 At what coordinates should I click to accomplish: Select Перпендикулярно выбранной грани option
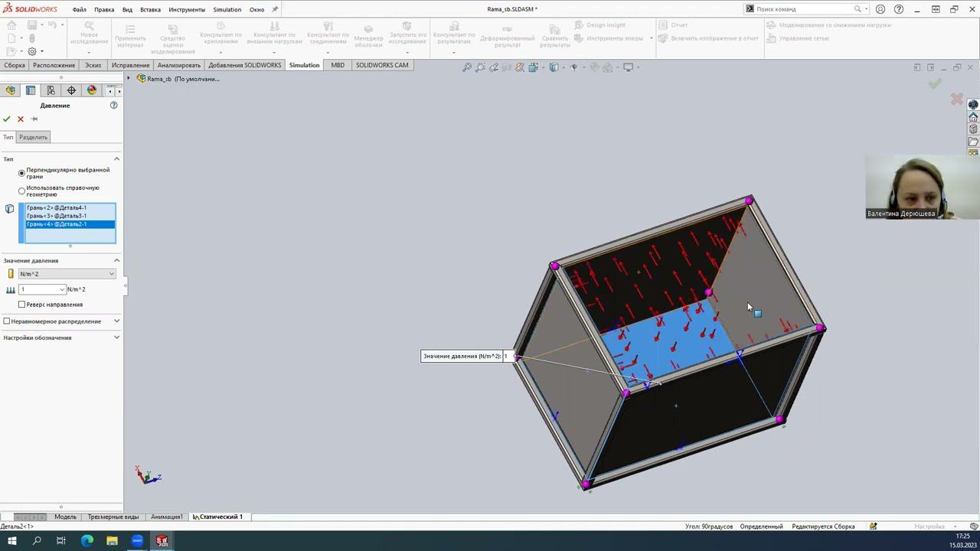point(21,173)
